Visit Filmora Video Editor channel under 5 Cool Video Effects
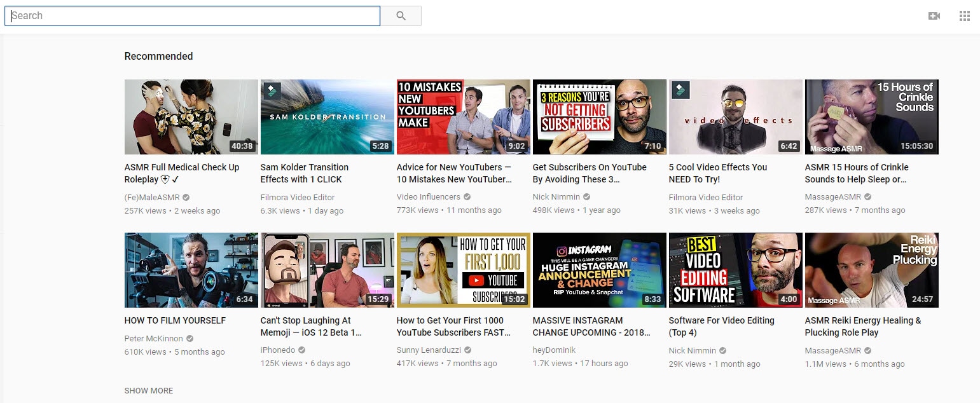Viewport: 980px width, 403px height. point(706,197)
